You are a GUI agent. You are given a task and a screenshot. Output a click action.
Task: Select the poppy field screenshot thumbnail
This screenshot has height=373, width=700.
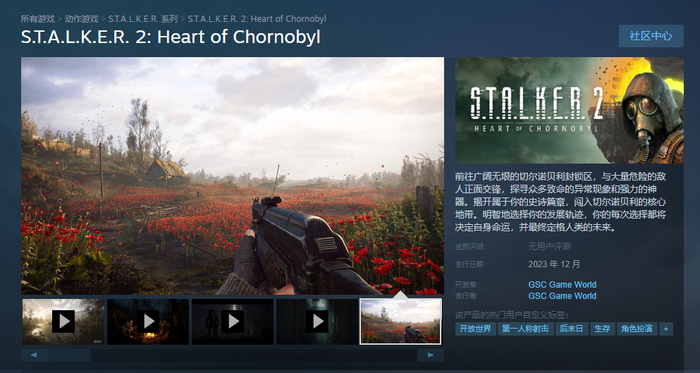401,322
